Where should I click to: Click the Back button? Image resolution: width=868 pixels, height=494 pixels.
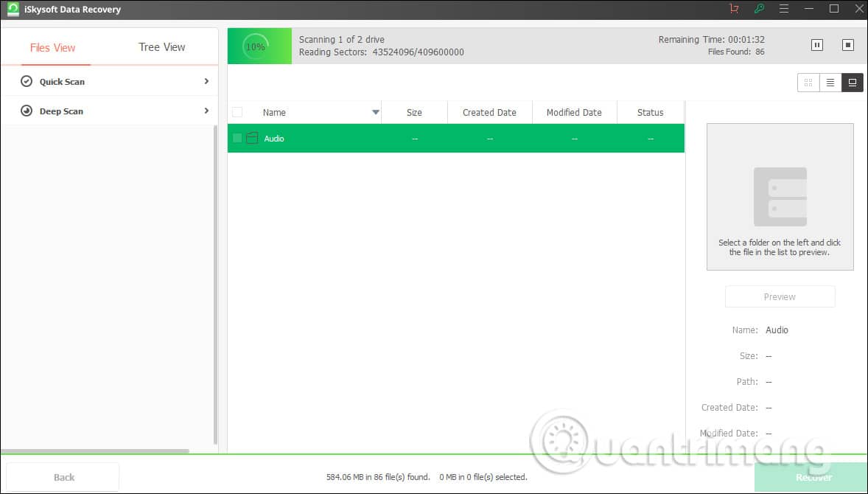tap(63, 477)
